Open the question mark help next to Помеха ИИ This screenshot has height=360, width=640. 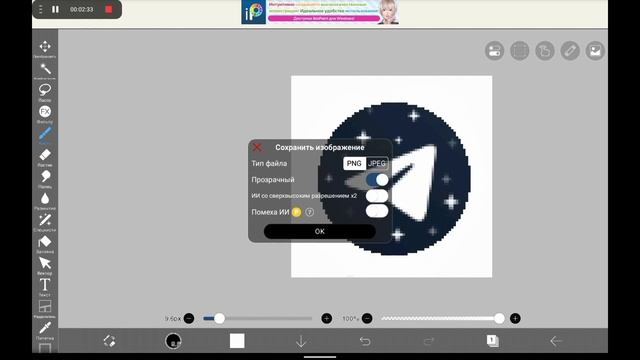[x=310, y=212]
